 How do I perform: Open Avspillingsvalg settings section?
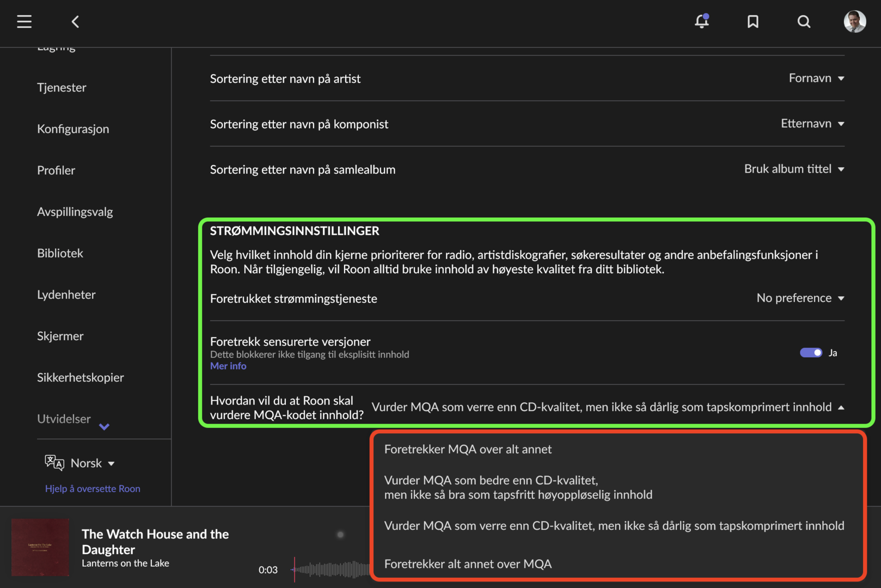click(75, 211)
